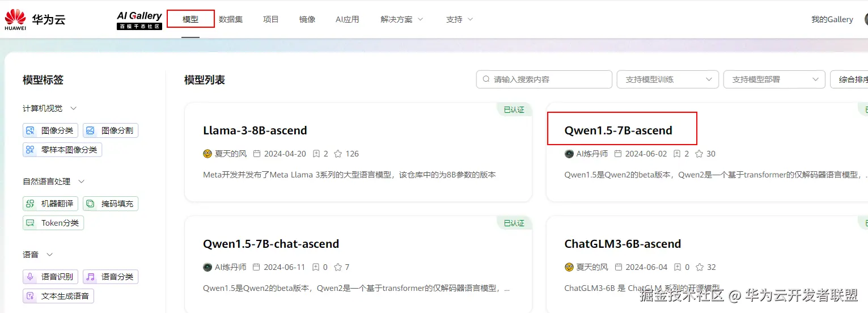This screenshot has width=868, height=313.
Task: Collapse the 语音 tag group
Action: pos(49,255)
